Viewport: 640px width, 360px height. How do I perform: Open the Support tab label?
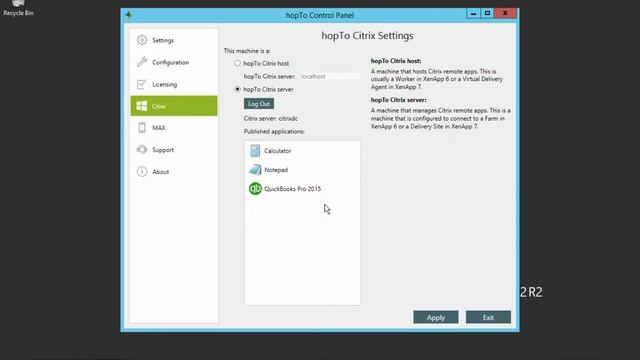pyautogui.click(x=163, y=150)
